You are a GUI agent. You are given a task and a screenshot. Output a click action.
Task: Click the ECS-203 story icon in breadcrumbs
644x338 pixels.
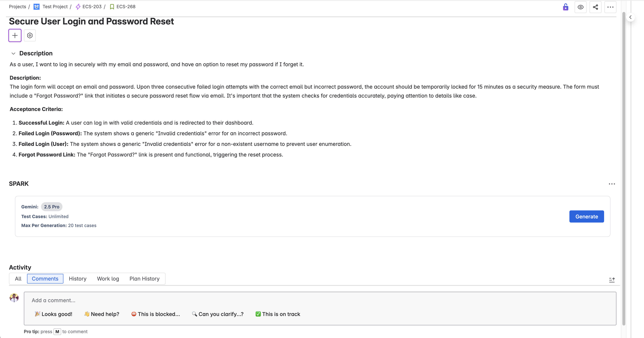[x=78, y=7]
